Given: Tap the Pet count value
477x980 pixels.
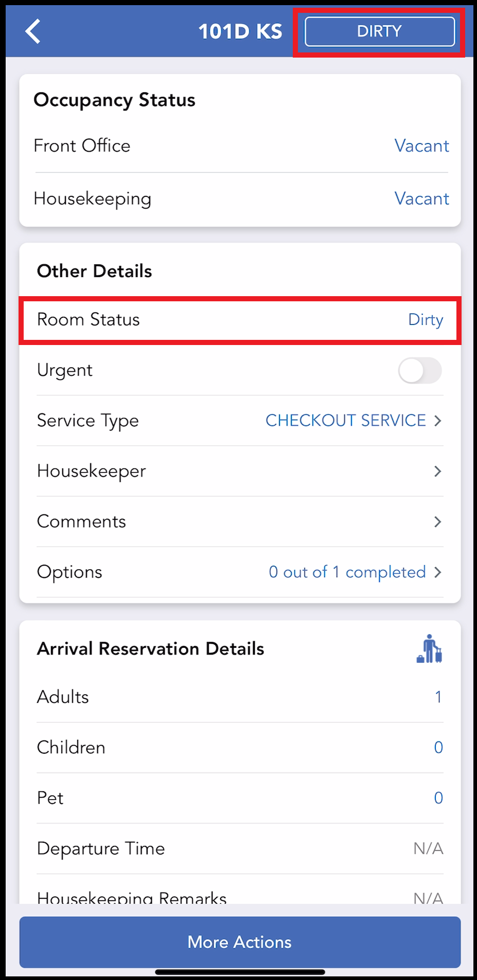Looking at the screenshot, I should [438, 798].
